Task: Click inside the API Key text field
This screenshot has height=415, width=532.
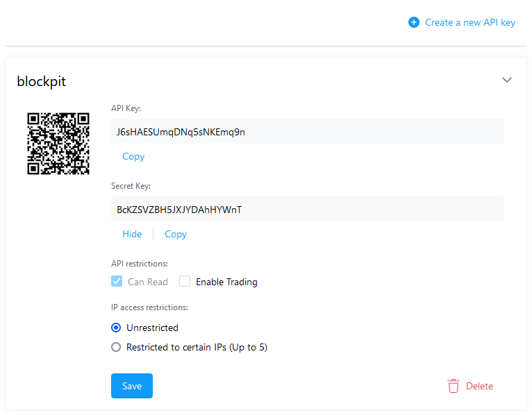Action: 307,131
